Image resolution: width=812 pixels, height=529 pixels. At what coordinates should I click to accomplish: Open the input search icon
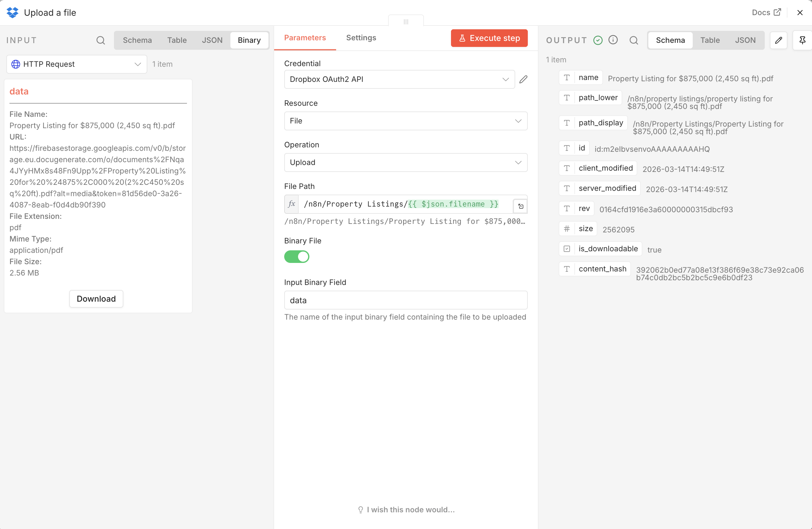coord(101,40)
